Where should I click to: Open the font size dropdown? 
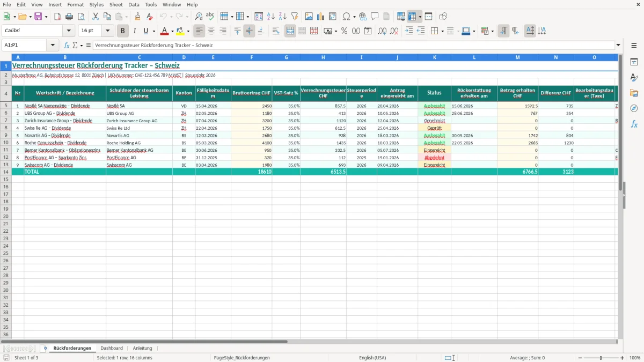[x=107, y=31]
